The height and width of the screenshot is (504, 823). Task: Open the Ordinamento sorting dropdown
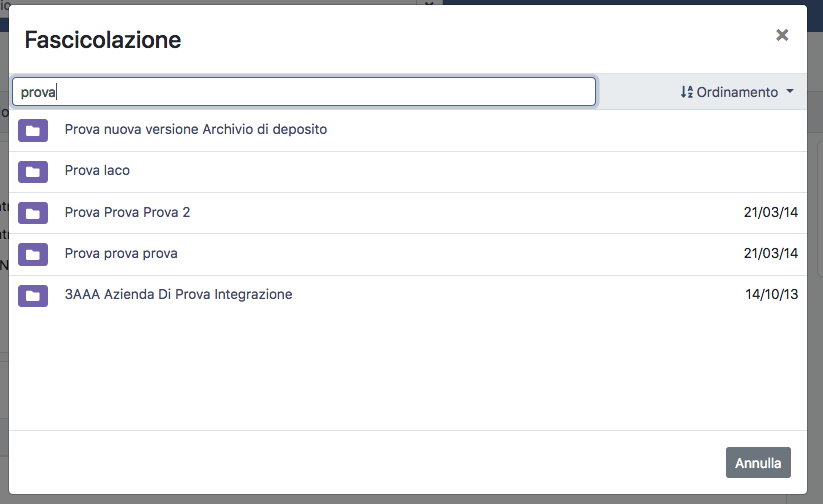pos(737,92)
